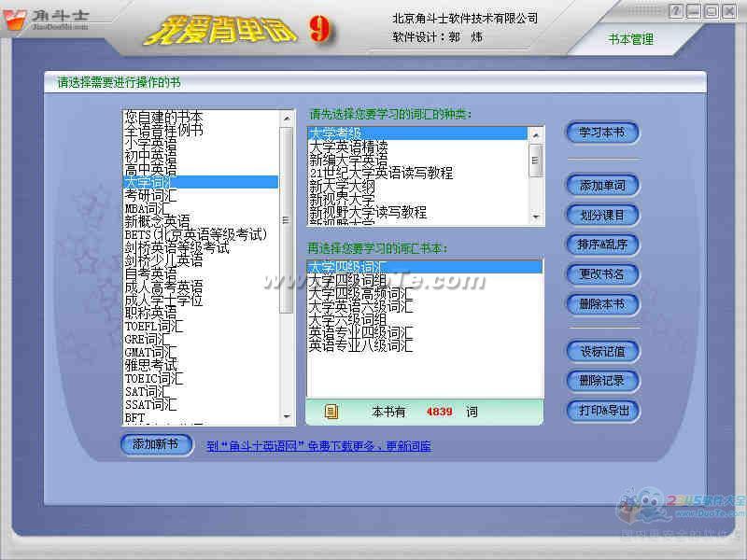Select 新视野大学读写教程 row
The image size is (747, 560).
pyautogui.click(x=417, y=212)
